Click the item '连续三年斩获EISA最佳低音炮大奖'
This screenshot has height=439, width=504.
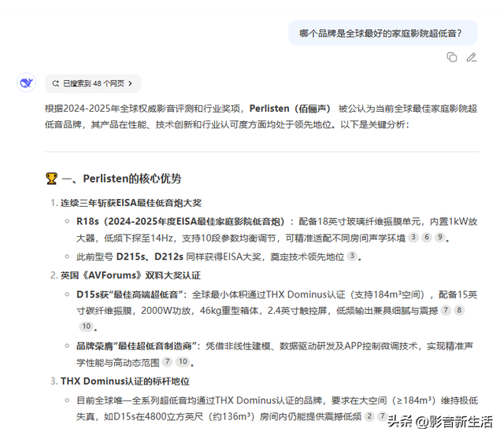(132, 203)
